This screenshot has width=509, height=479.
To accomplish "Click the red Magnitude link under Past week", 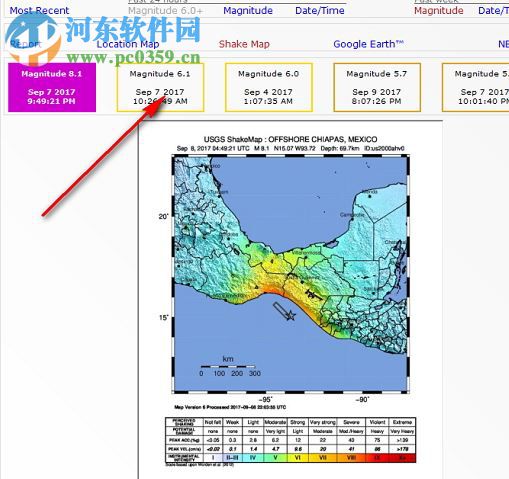I will (x=439, y=10).
